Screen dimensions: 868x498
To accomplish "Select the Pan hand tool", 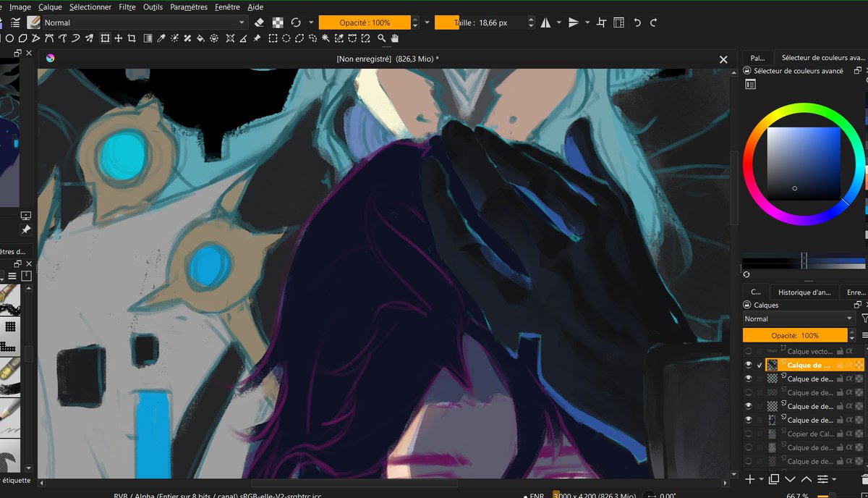I will (395, 38).
